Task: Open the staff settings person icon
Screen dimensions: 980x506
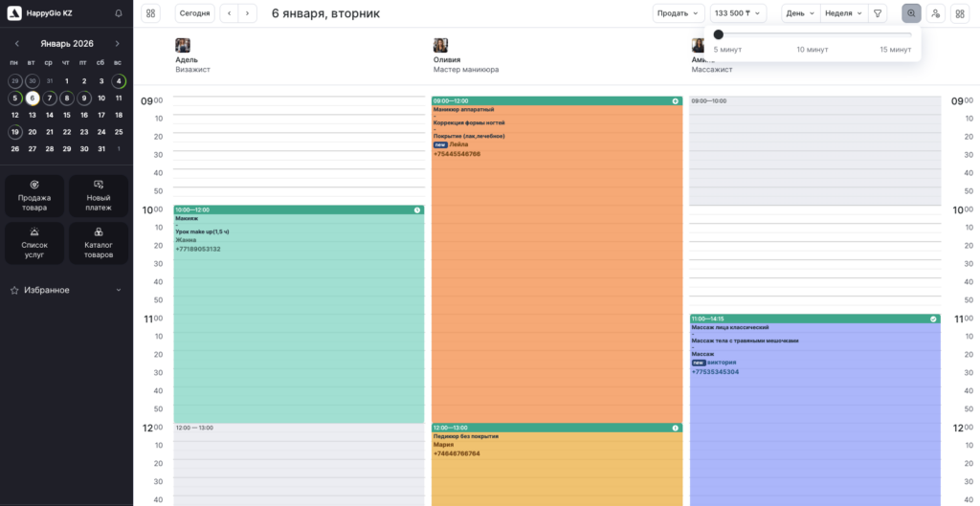Action: click(x=935, y=13)
